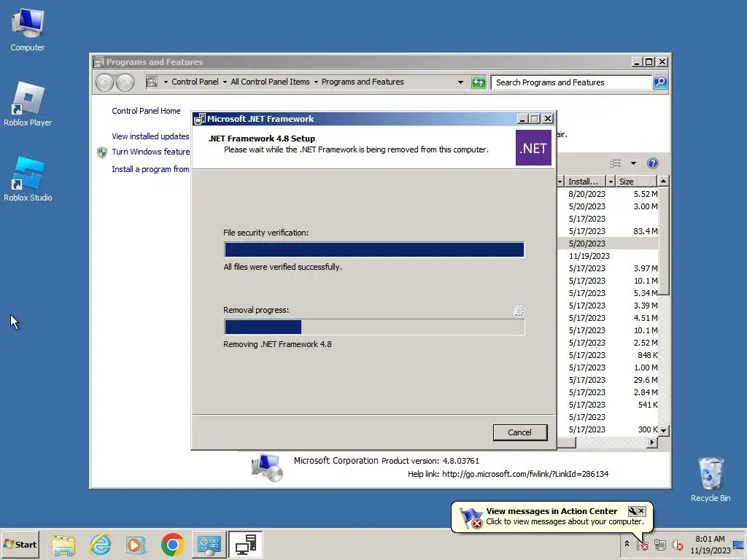Select row with size 300 K
747x560 pixels.
608,429
